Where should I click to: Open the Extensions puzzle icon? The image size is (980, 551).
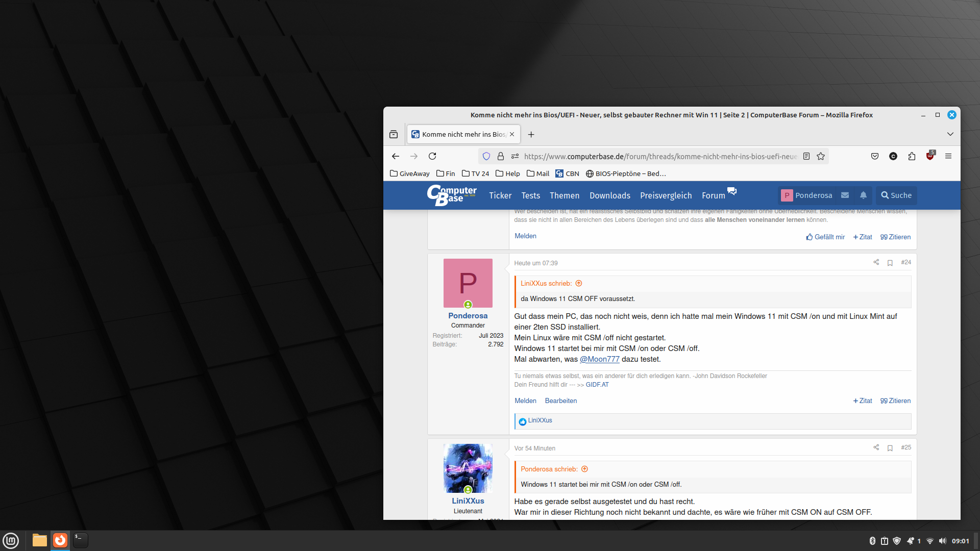click(912, 156)
